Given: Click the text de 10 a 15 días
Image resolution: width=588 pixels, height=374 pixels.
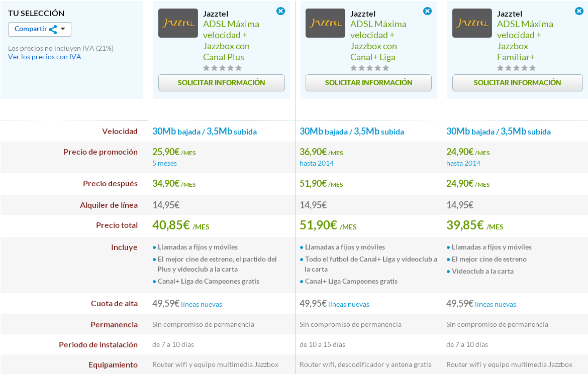Looking at the screenshot, I should (x=323, y=345).
